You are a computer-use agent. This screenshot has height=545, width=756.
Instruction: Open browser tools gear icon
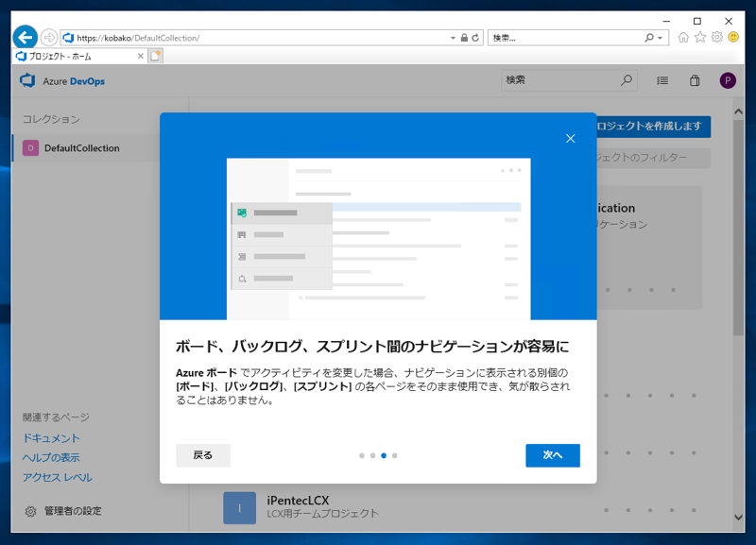coord(717,37)
